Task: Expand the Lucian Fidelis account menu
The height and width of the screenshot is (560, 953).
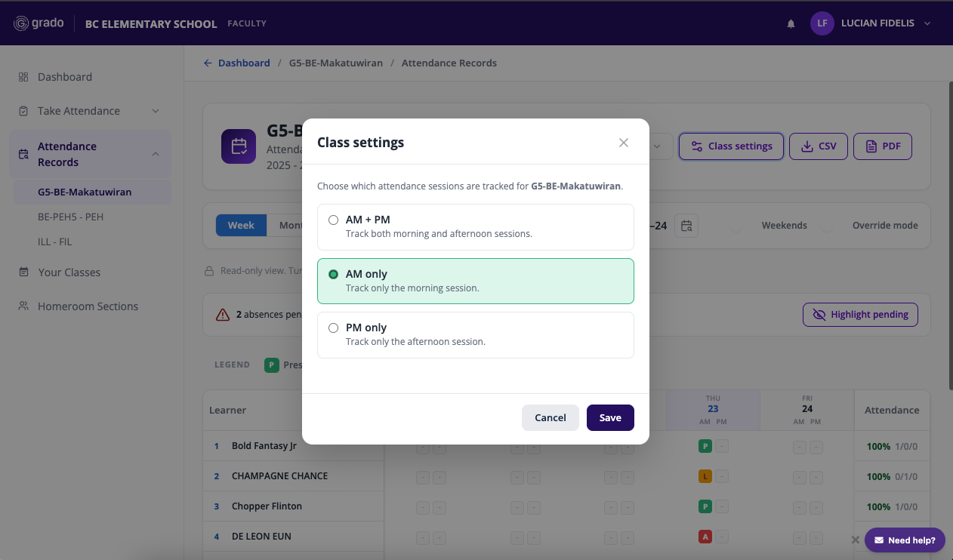Action: pos(927,23)
